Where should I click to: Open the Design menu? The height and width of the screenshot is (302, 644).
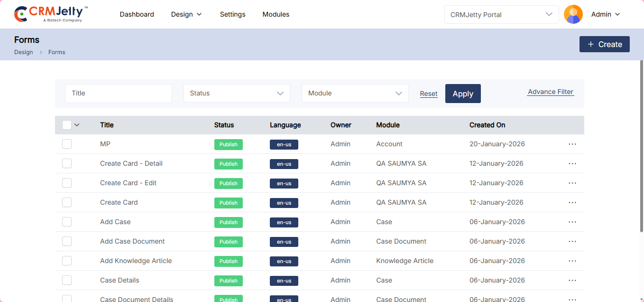pyautogui.click(x=186, y=14)
